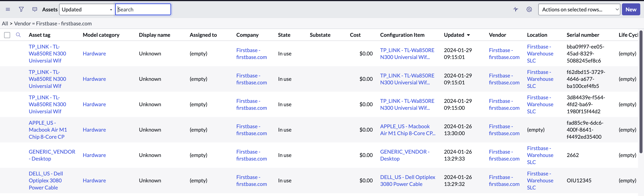Click the activity pulse icon
The height and width of the screenshot is (196, 644).
click(515, 10)
